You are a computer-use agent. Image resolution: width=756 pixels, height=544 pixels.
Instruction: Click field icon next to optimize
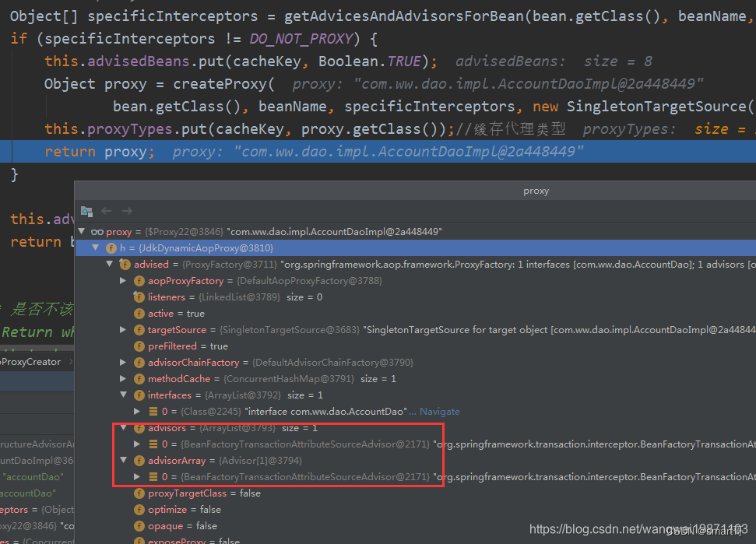click(x=139, y=510)
